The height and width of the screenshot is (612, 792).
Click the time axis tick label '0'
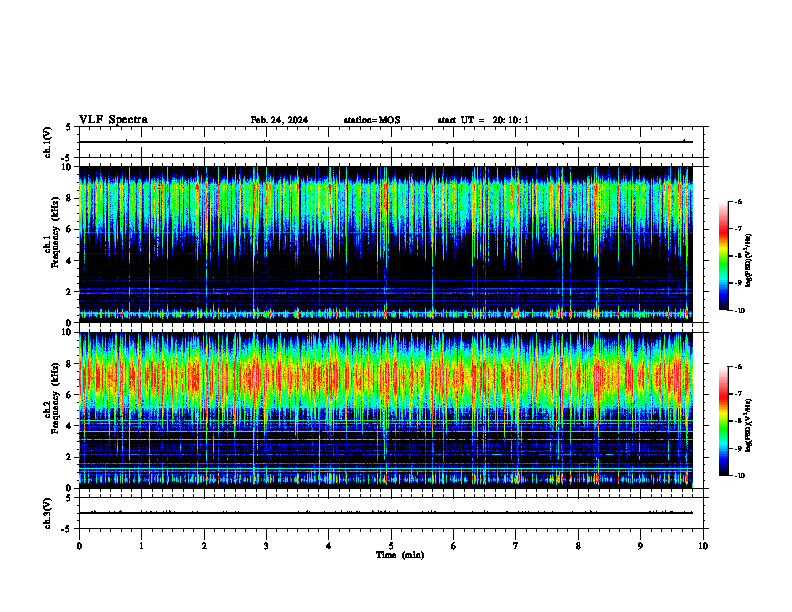pyautogui.click(x=79, y=546)
